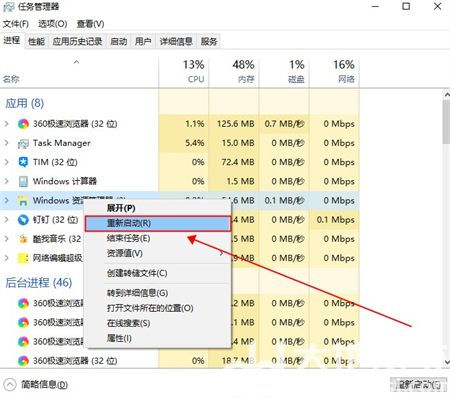Choose 创建转储文件(C) from context menu
This screenshot has height=398, width=450.
pyautogui.click(x=157, y=273)
